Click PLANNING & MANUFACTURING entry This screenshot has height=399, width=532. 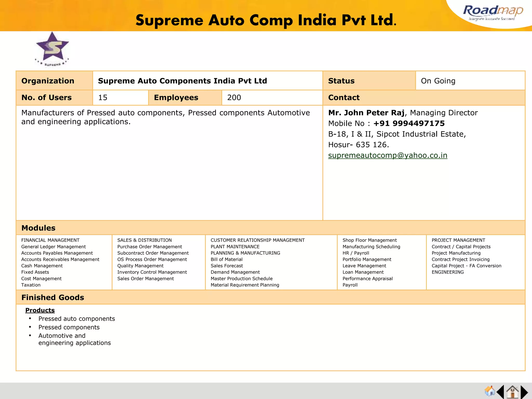click(x=245, y=253)
